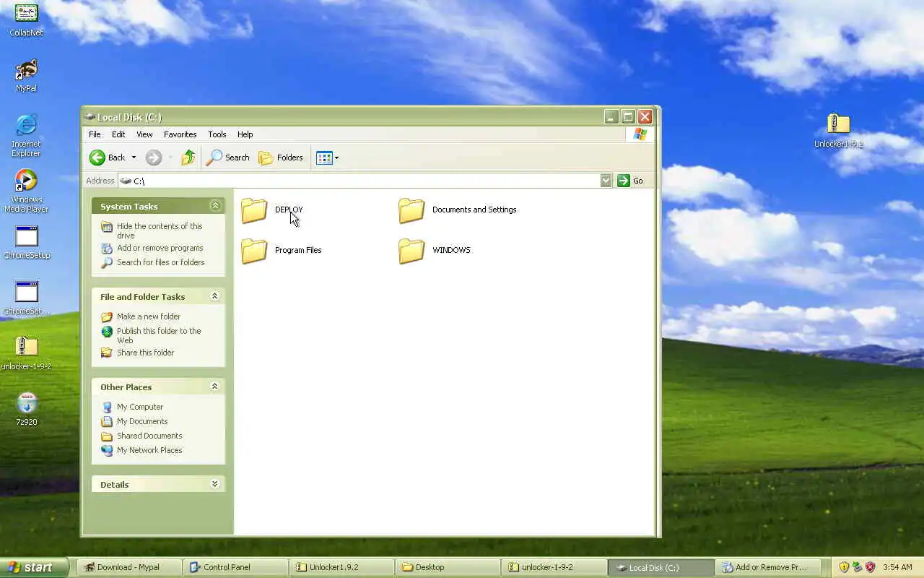924x578 pixels.
Task: Open the Help menu
Action: coord(245,134)
